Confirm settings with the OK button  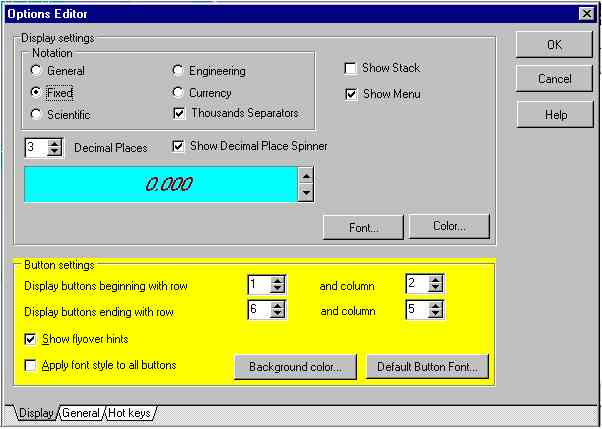pos(554,45)
